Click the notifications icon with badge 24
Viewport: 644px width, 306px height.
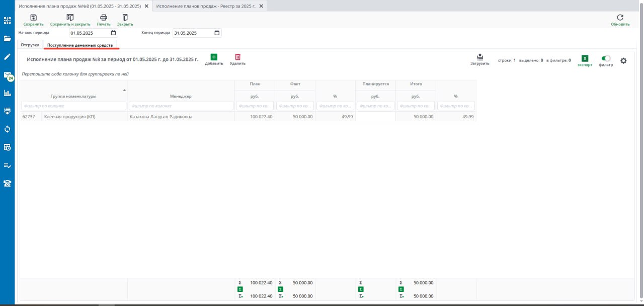tap(8, 75)
